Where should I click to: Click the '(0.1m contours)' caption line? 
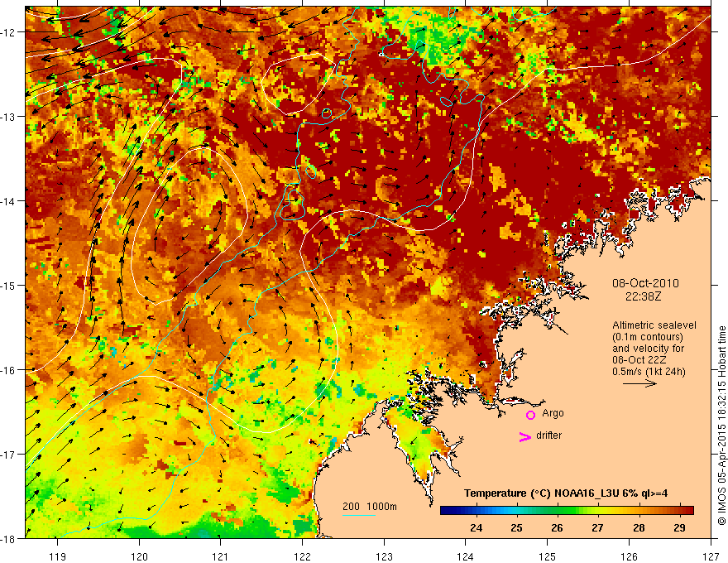(x=648, y=337)
